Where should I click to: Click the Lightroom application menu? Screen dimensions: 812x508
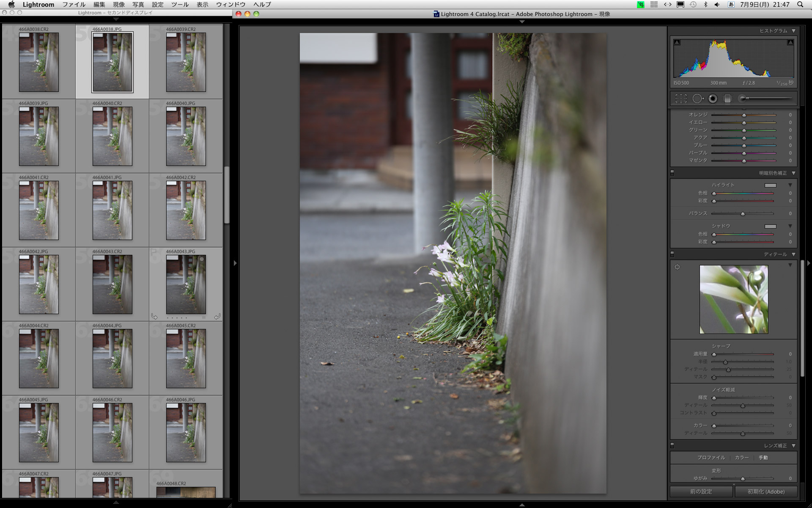click(x=38, y=5)
